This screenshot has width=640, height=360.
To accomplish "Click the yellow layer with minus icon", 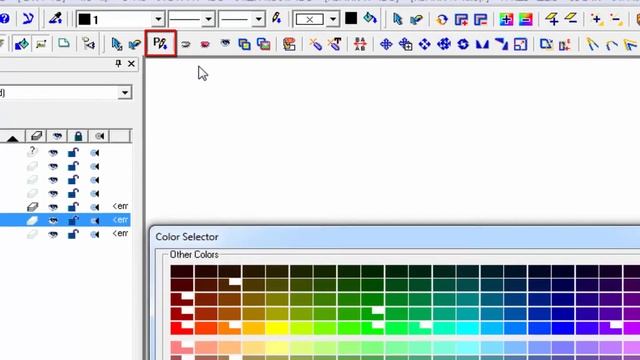I will [571, 19].
